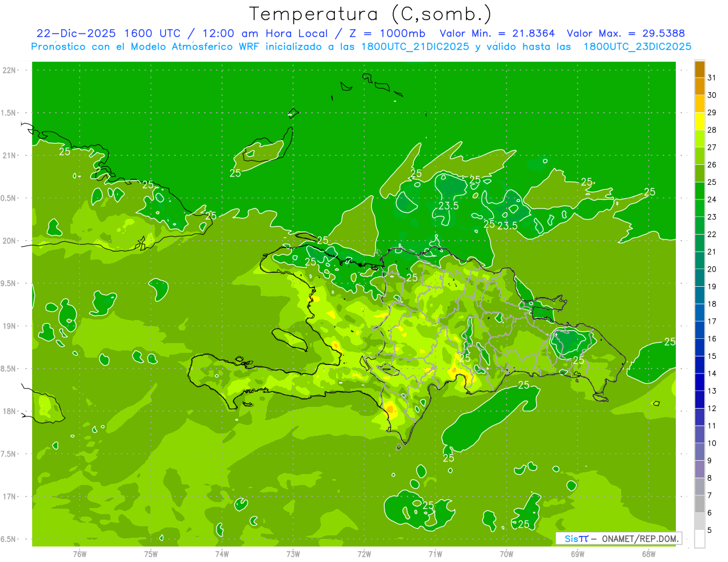Click the '1800UTC_23DIC2025' valid-until time
The image size is (728, 562).
637,47
